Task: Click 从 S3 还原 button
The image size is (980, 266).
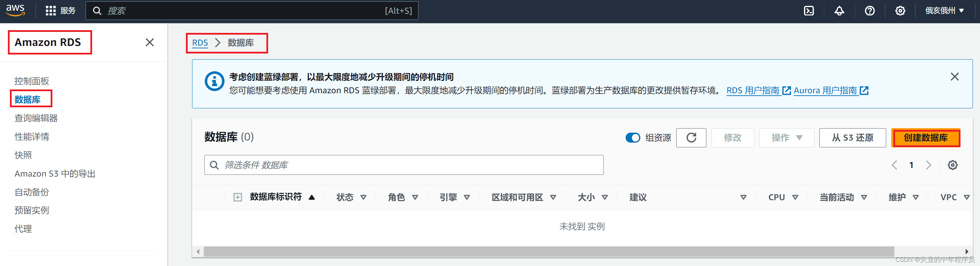Action: click(853, 137)
